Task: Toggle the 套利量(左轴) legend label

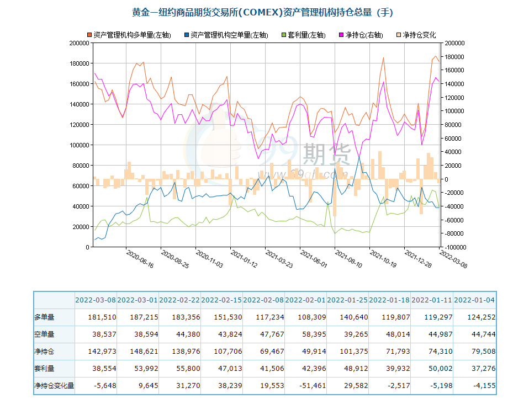Action: [306, 35]
